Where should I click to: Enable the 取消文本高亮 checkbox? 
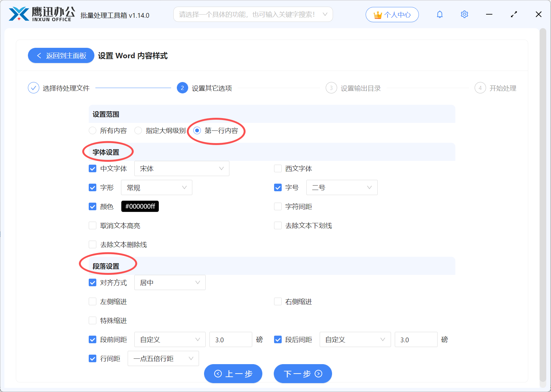coord(93,225)
